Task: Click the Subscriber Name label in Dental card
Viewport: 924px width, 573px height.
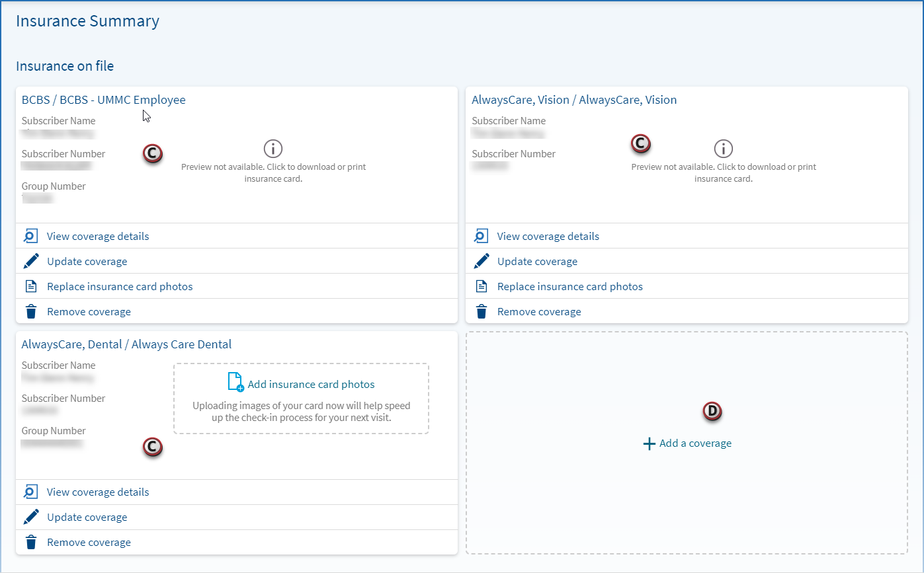Action: click(x=58, y=365)
